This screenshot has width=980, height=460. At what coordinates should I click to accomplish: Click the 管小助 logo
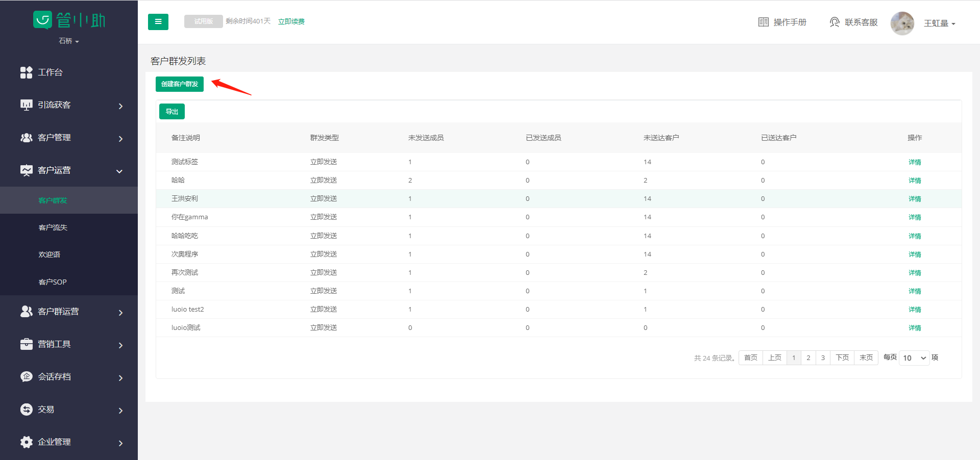(69, 20)
